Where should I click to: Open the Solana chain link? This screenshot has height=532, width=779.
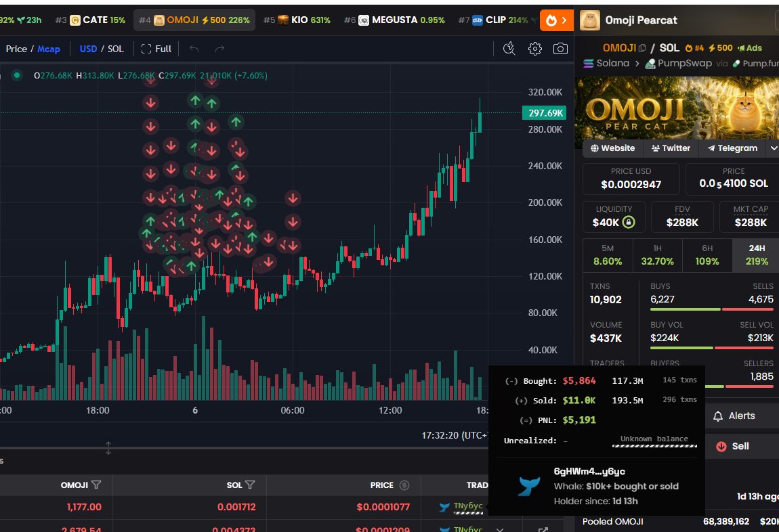pos(606,64)
